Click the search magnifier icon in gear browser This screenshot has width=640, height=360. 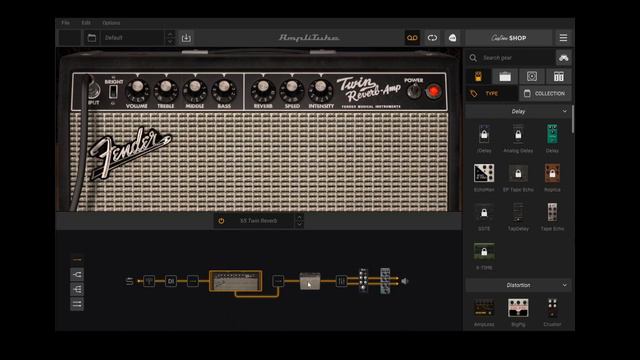[473, 58]
